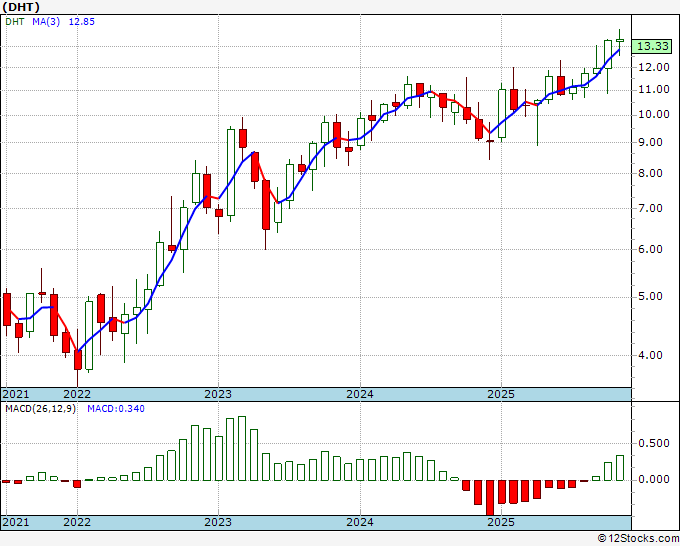
Task: Click the MACD(26,12,9) indicator label
Action: click(40, 409)
